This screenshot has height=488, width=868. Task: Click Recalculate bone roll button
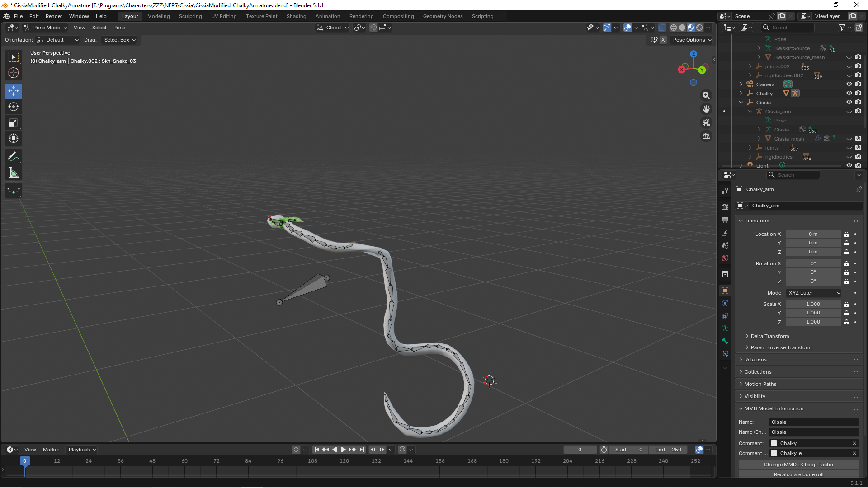click(799, 474)
